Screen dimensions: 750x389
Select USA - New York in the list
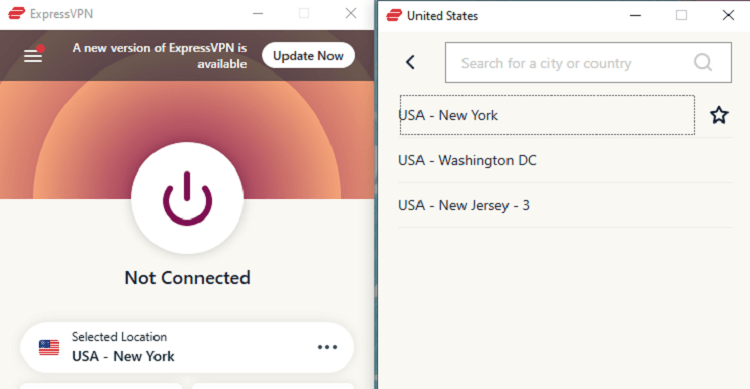(x=547, y=115)
